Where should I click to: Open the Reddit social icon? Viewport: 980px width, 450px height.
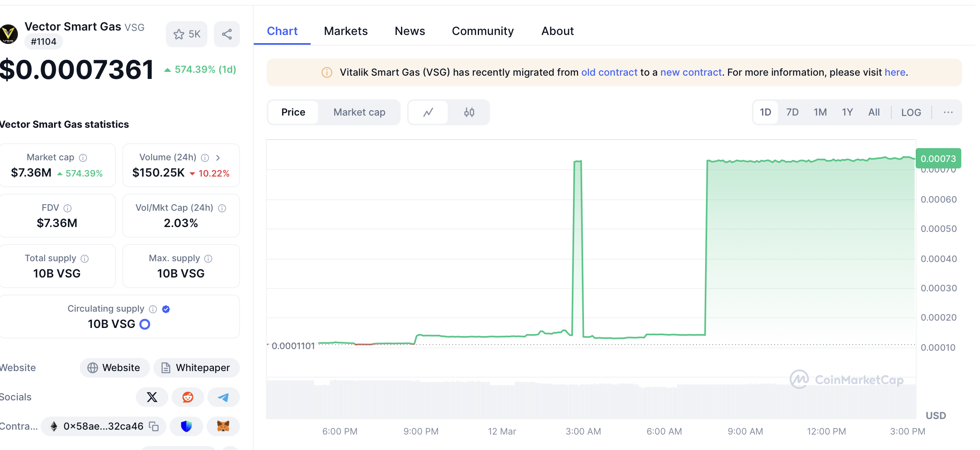click(x=187, y=397)
